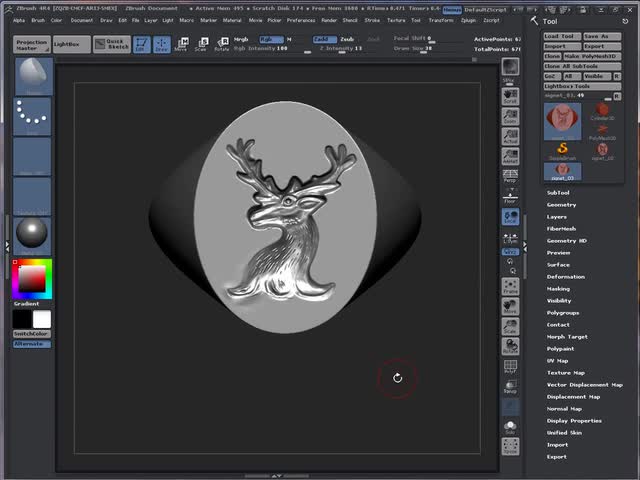Click the AAHalf view icon

tap(510, 157)
